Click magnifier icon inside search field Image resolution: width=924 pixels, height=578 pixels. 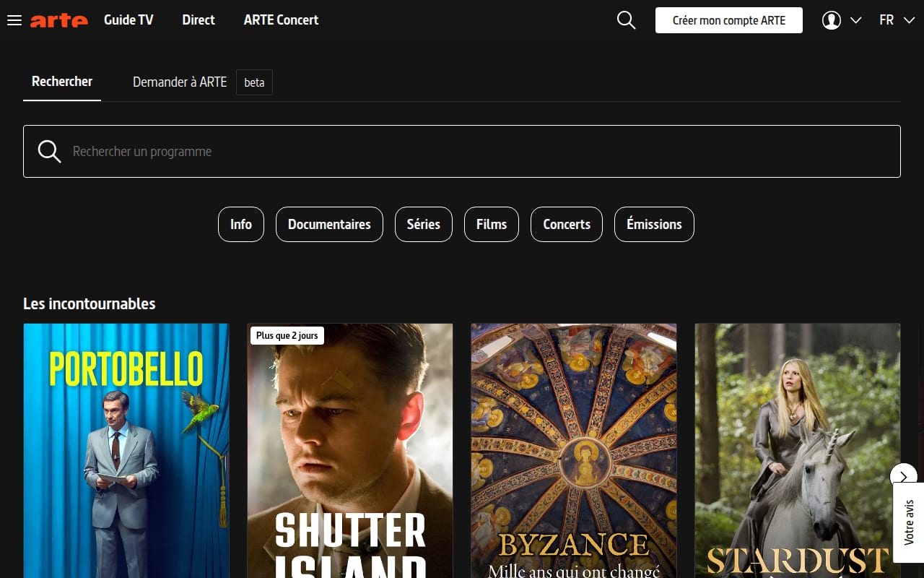pyautogui.click(x=49, y=151)
